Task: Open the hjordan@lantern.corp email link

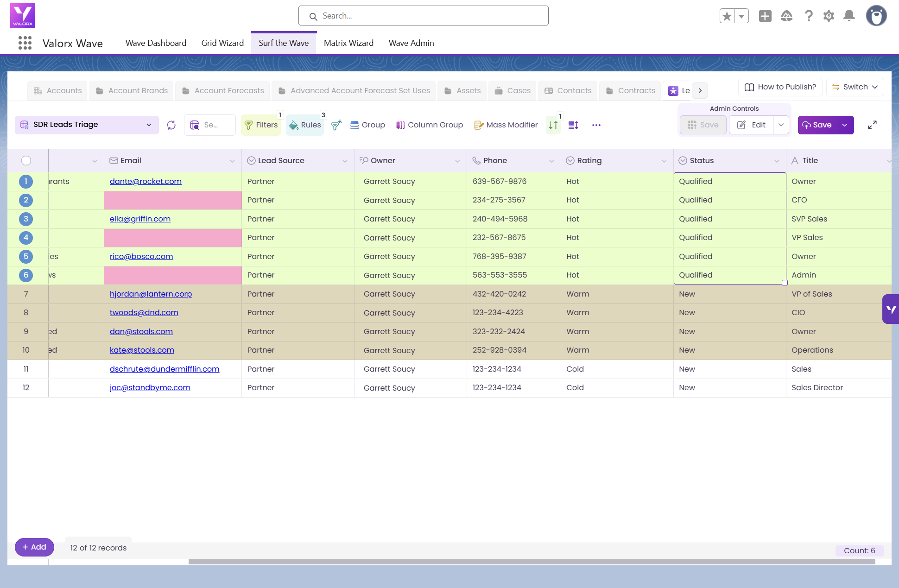Action: (x=151, y=294)
